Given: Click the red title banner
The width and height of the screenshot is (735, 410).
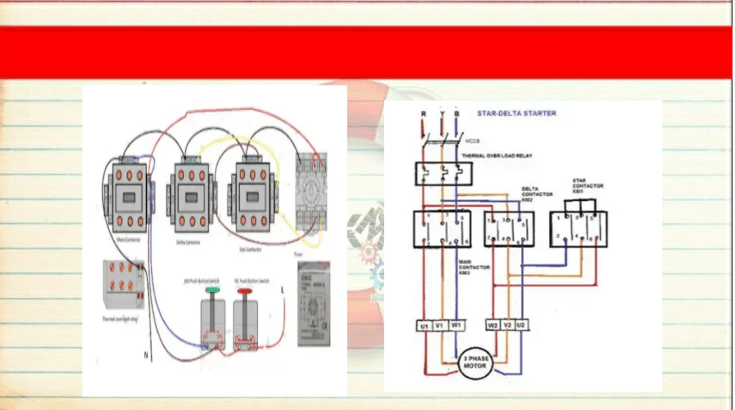Looking at the screenshot, I should tap(366, 52).
